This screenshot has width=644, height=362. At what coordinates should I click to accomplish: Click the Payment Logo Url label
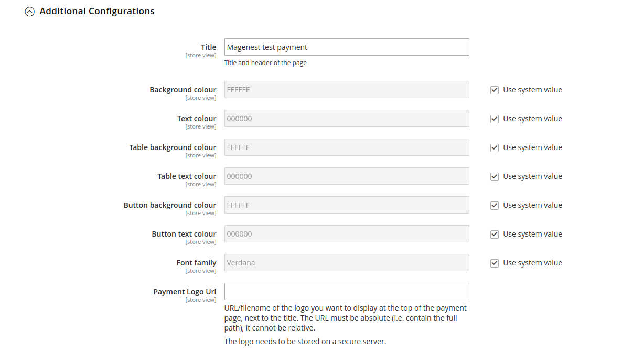[x=185, y=292]
